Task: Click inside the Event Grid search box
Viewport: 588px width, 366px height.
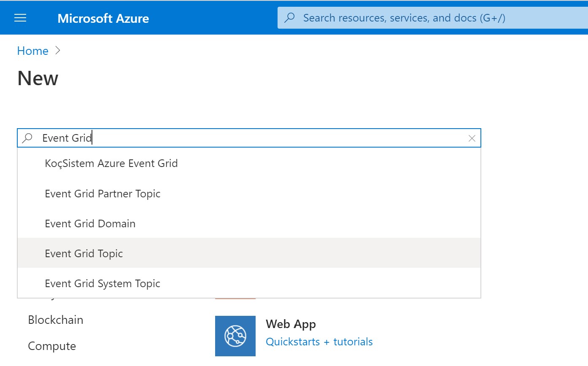Action: point(253,138)
